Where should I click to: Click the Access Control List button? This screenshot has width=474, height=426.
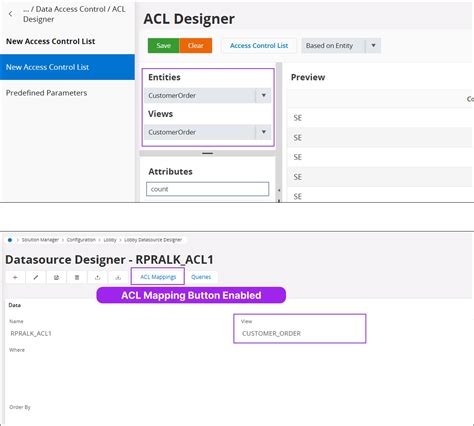pos(259,46)
